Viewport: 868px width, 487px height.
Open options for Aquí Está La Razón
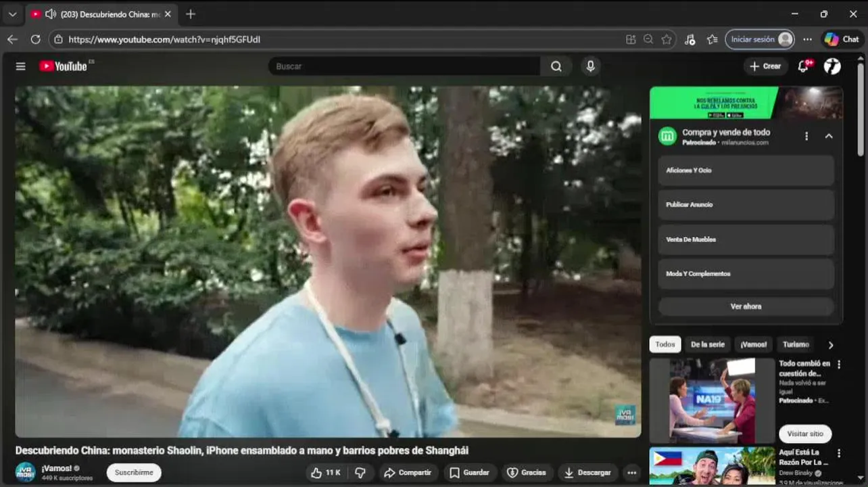coord(839,453)
